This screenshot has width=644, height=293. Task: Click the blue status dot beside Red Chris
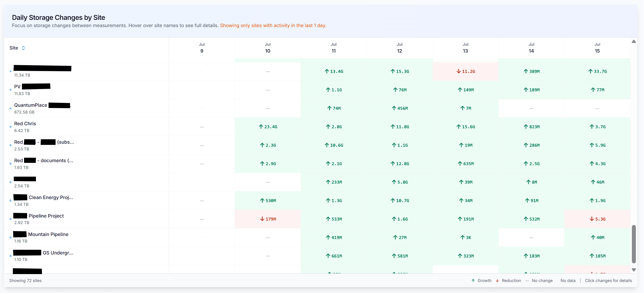[10, 127]
